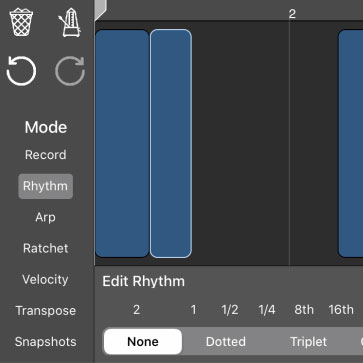Set note length to 8th
The height and width of the screenshot is (363, 363).
(304, 310)
